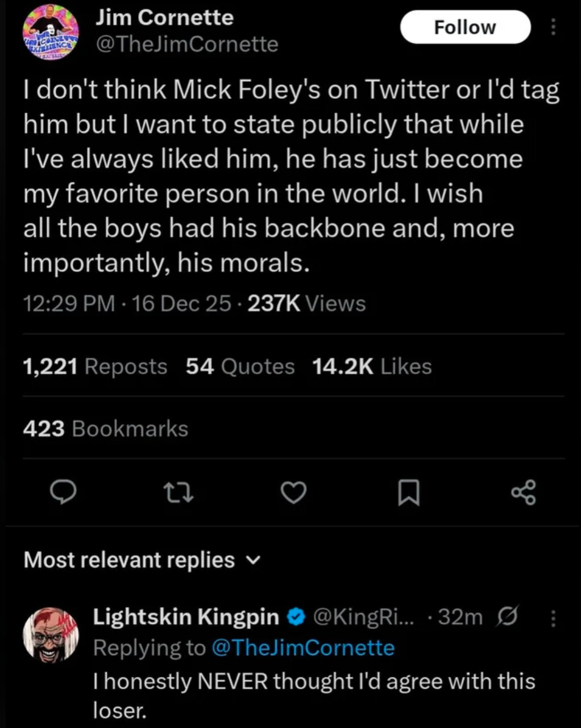This screenshot has width=581, height=728.
Task: Open the three-dot menu beside Follow
Action: click(553, 27)
